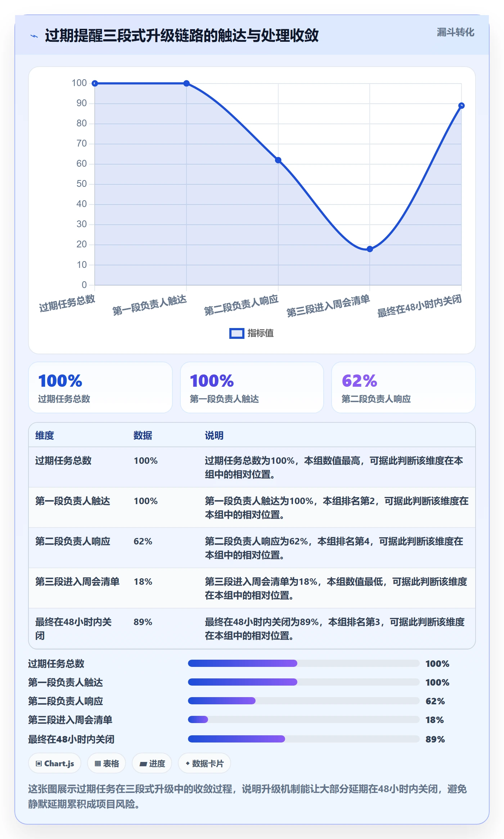Click the 指标值 legend label
This screenshot has width=504, height=839.
(x=261, y=333)
